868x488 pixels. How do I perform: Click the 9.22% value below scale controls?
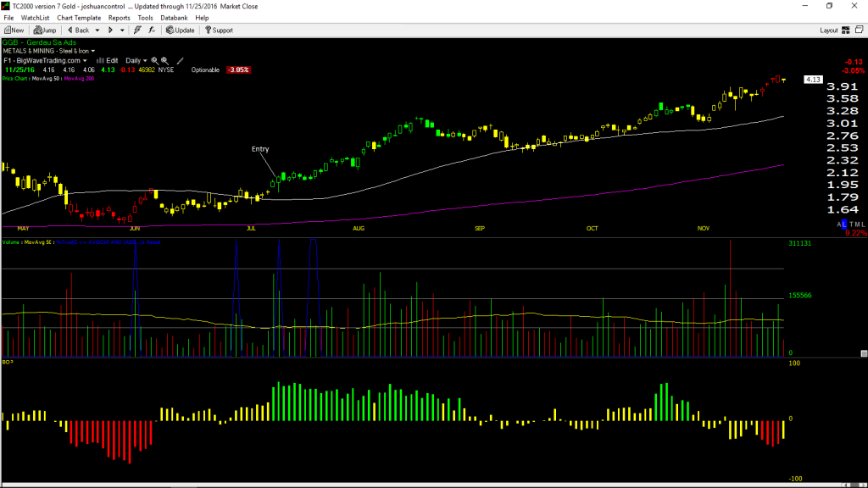856,233
